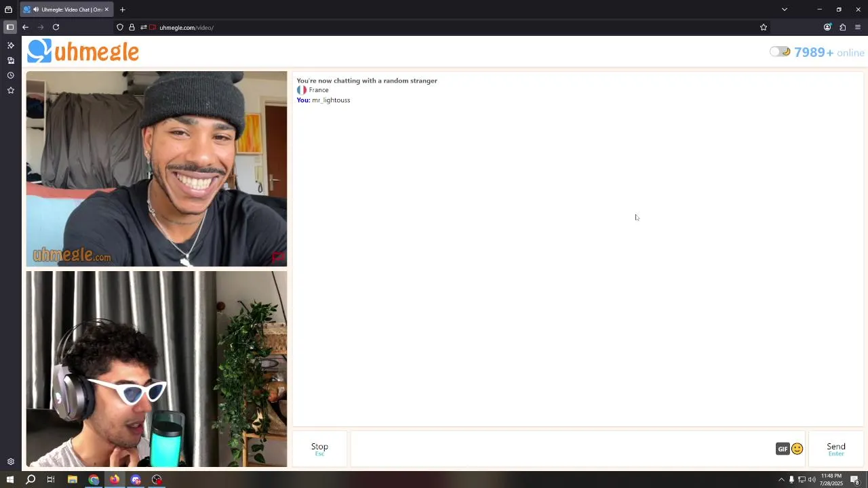Open File Explorer from the taskbar

click(x=73, y=480)
